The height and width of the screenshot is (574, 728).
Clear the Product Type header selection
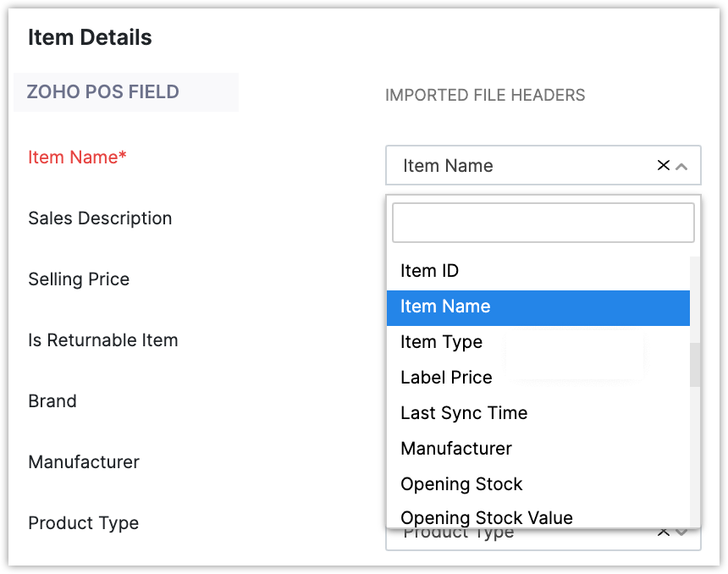click(x=664, y=533)
